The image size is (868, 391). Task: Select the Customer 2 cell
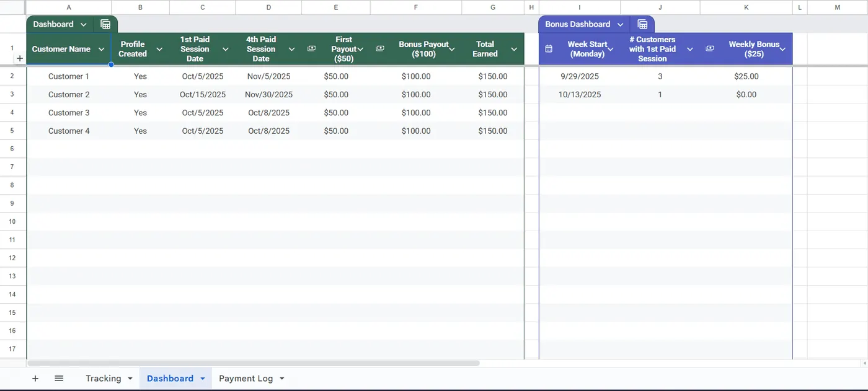pyautogui.click(x=69, y=95)
